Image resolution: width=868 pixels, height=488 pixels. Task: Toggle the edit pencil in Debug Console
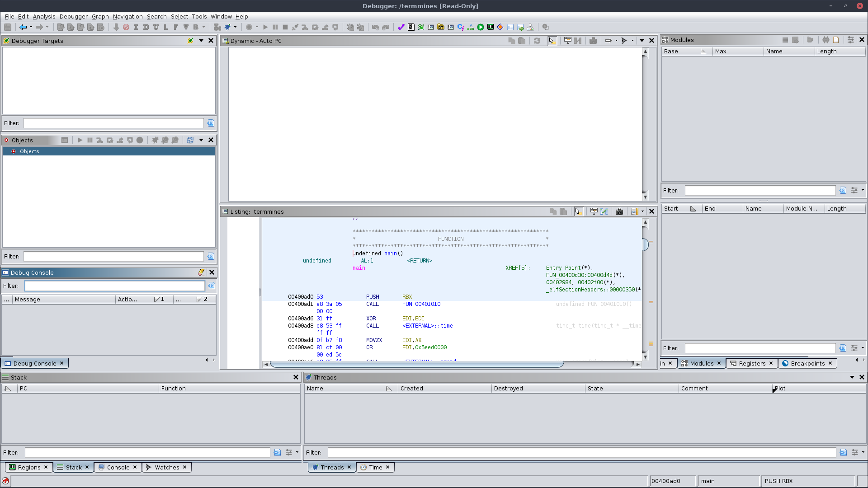coord(201,272)
